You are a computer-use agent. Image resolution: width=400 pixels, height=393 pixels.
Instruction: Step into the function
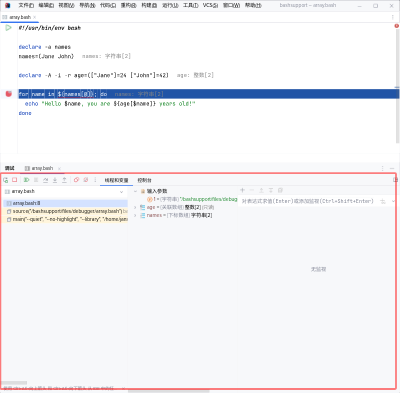55,180
